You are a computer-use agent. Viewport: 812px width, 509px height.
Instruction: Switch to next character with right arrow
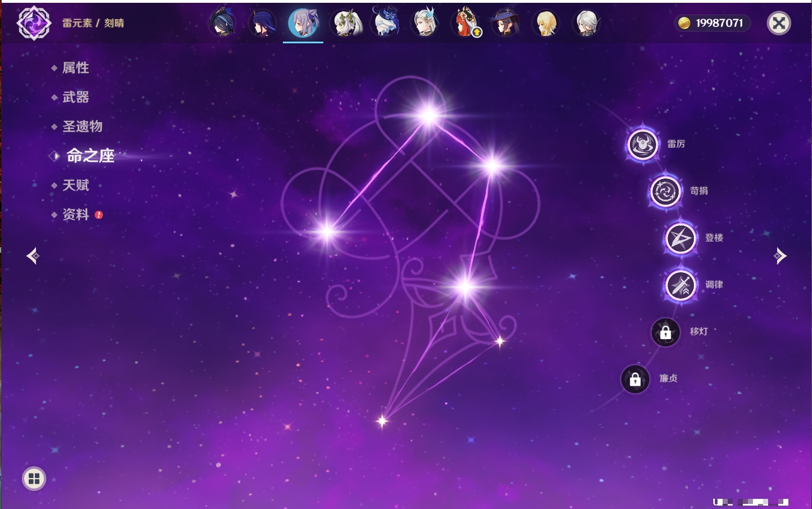pos(780,256)
